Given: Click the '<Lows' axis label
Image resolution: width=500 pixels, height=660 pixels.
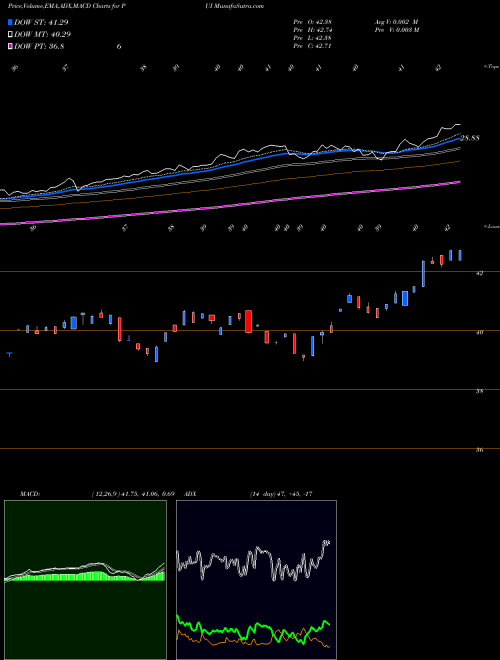Looking at the screenshot, I should click(491, 226).
